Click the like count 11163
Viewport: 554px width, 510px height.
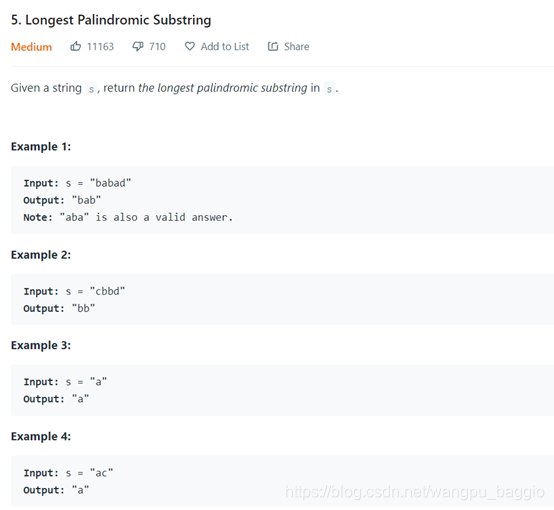[100, 46]
